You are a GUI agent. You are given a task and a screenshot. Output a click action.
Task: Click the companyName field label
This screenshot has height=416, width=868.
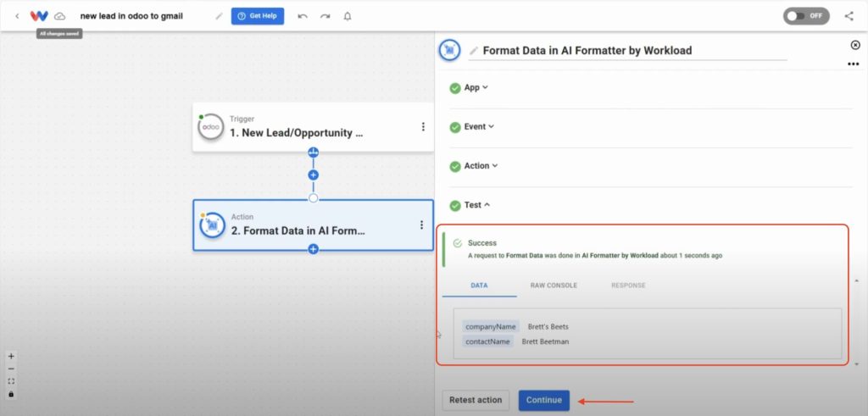click(491, 326)
